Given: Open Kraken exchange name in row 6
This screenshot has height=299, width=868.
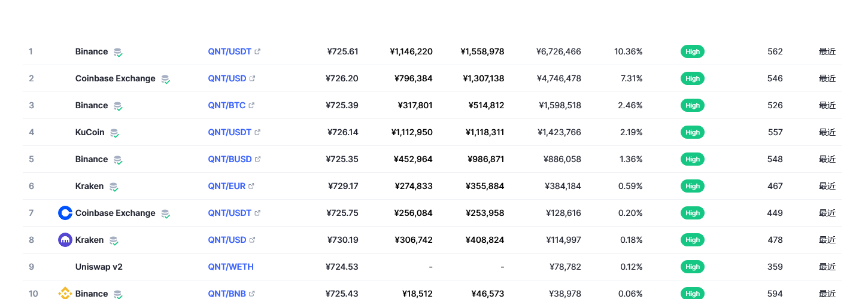Looking at the screenshot, I should 90,186.
